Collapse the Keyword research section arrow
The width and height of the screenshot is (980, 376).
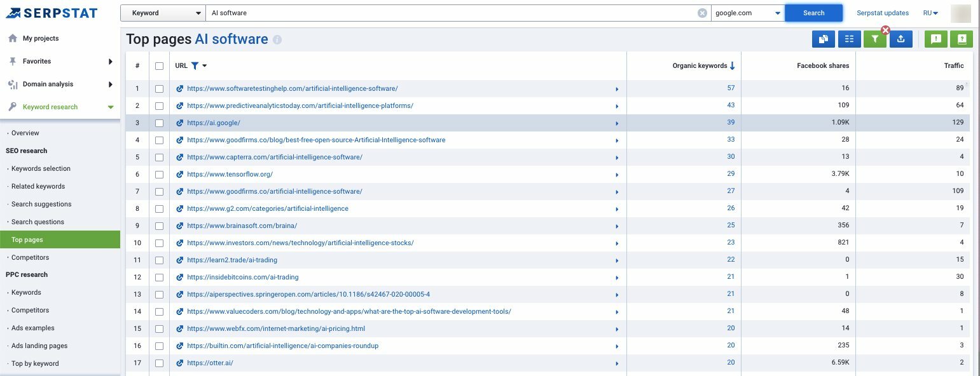[x=111, y=107]
